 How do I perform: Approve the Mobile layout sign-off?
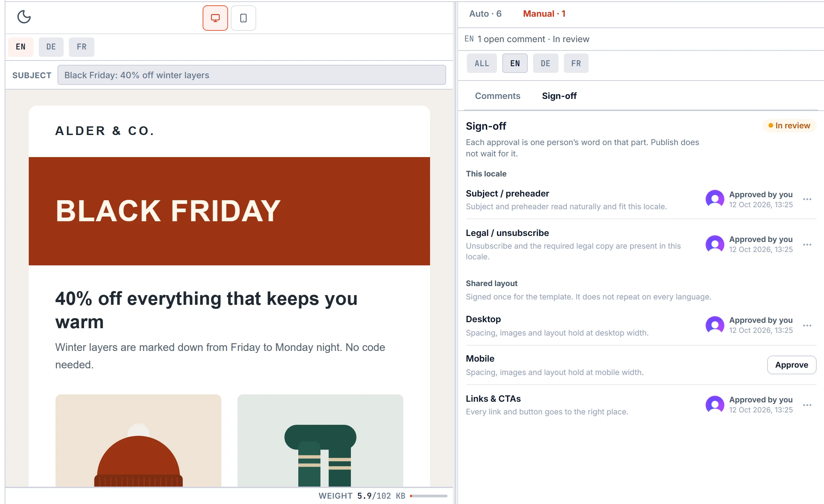click(792, 365)
